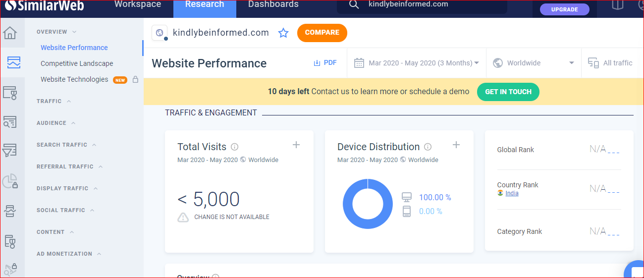The width and height of the screenshot is (644, 278).
Task: Favorite kindlybeinformed.com with the star icon
Action: coord(283,33)
